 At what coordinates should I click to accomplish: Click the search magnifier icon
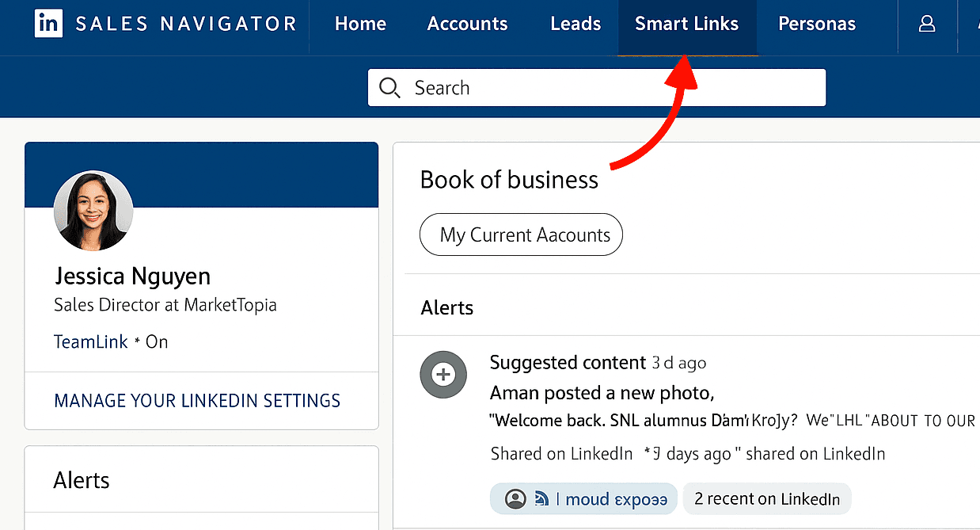tap(389, 87)
